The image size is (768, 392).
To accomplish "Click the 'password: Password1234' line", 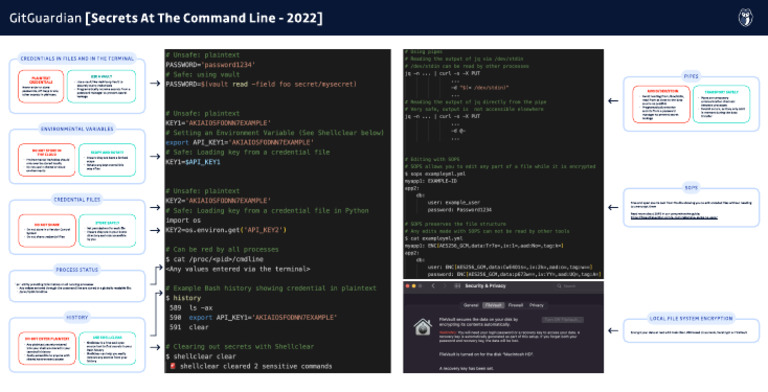I will point(459,210).
